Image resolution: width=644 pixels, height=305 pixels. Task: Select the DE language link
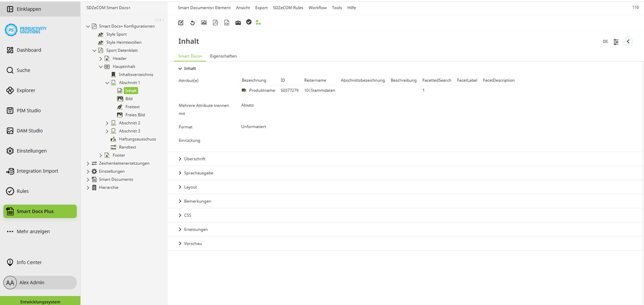point(605,41)
